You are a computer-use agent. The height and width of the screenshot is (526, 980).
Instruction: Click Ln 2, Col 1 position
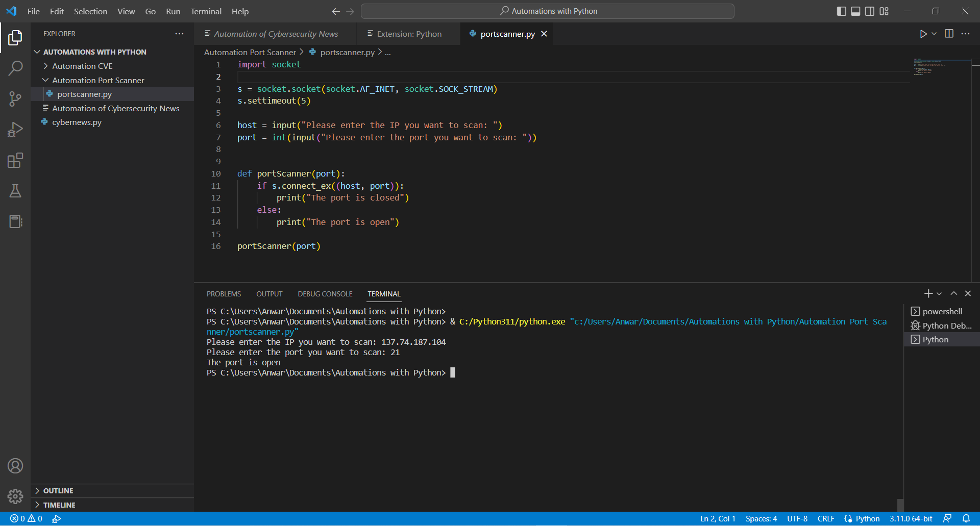pyautogui.click(x=718, y=518)
